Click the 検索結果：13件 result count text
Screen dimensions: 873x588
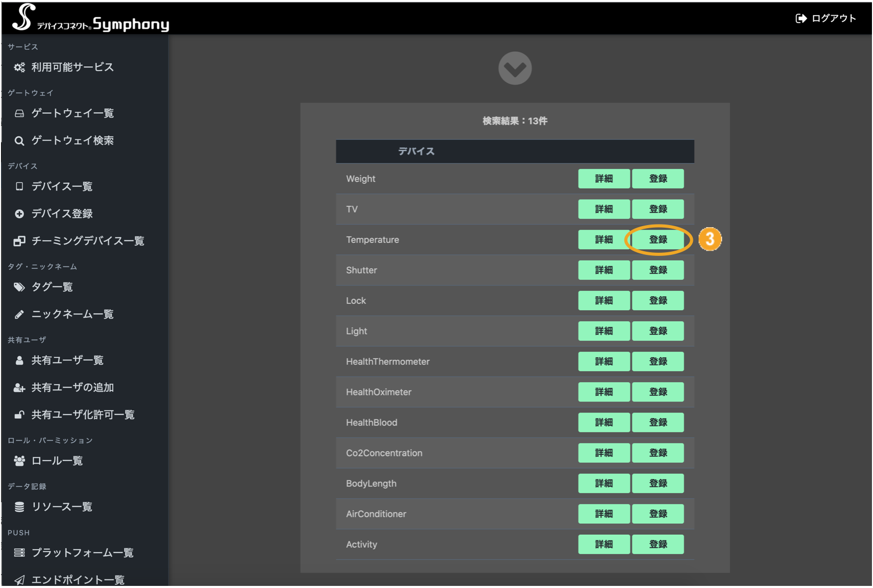[x=515, y=121]
